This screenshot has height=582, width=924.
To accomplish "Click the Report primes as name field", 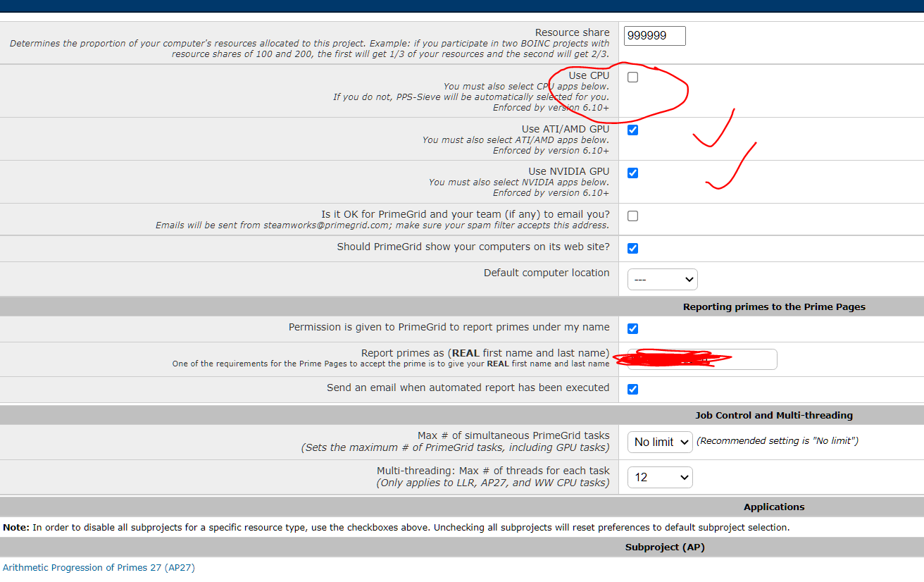I will pyautogui.click(x=702, y=359).
